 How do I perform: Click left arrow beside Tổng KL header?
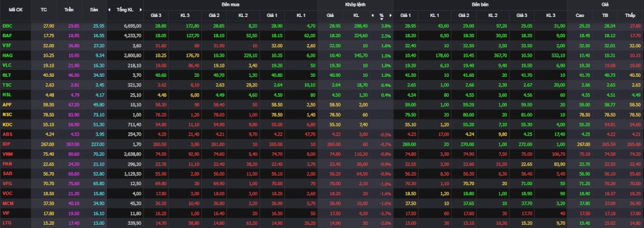[109, 9]
